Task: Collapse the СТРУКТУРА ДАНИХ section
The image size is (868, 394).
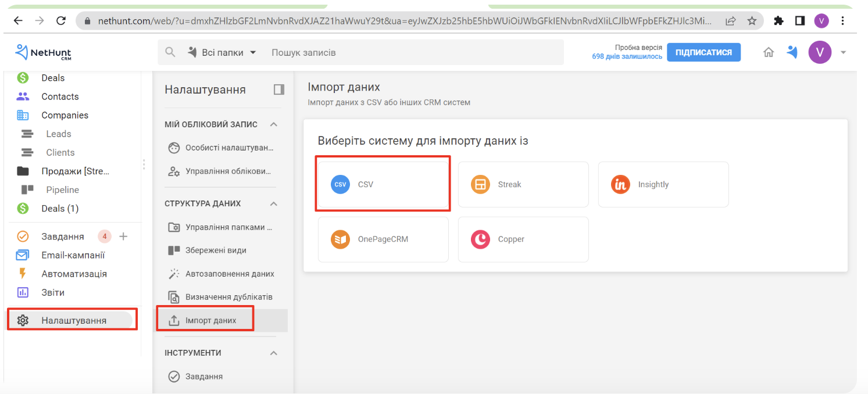Action: (274, 203)
